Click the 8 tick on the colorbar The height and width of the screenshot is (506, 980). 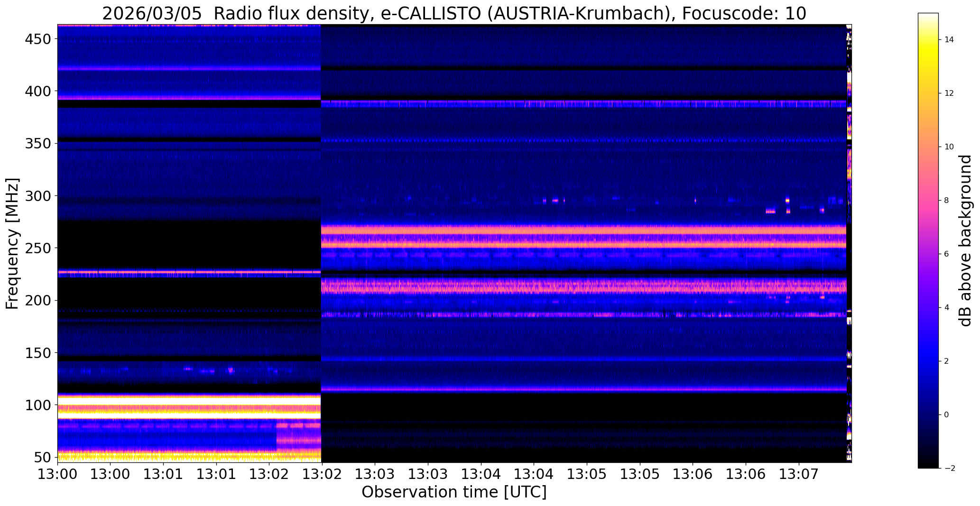point(946,200)
